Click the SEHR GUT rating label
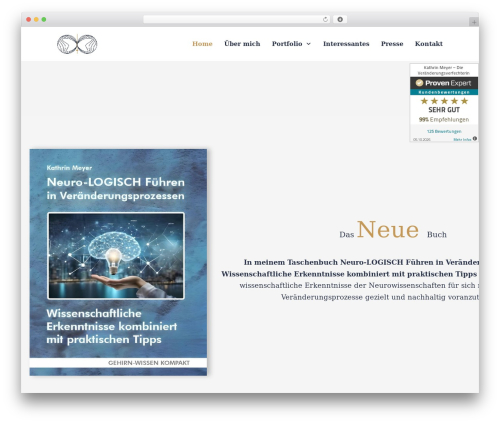This screenshot has width=500, height=423. coord(444,110)
